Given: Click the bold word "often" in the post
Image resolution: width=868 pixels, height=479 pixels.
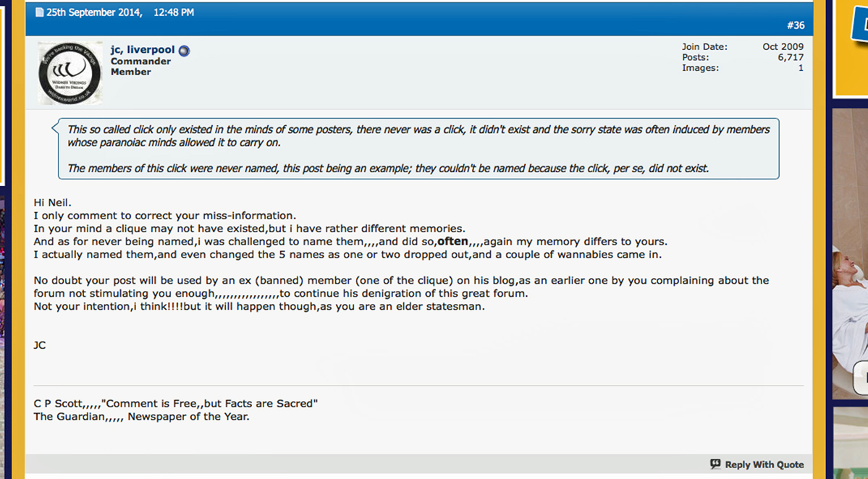Looking at the screenshot, I should tap(452, 241).
